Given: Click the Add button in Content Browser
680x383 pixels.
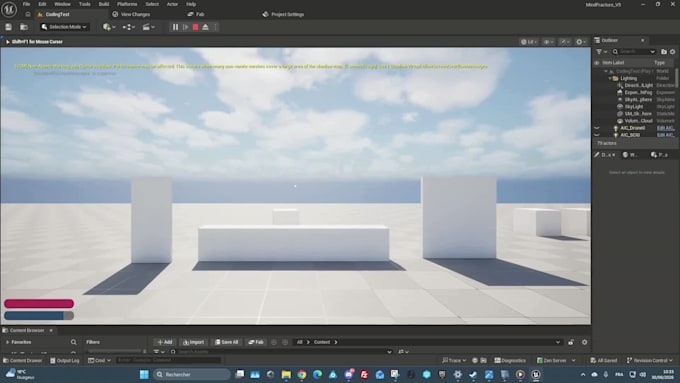Looking at the screenshot, I should (164, 342).
